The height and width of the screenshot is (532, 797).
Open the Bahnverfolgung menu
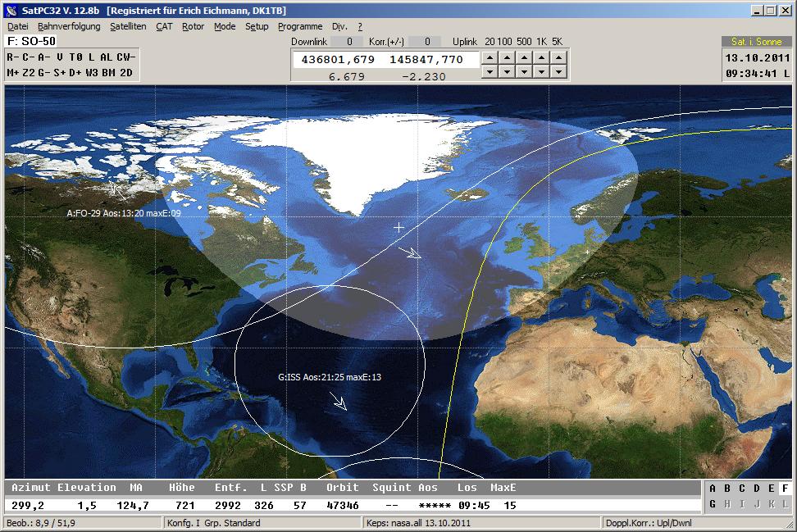click(69, 26)
